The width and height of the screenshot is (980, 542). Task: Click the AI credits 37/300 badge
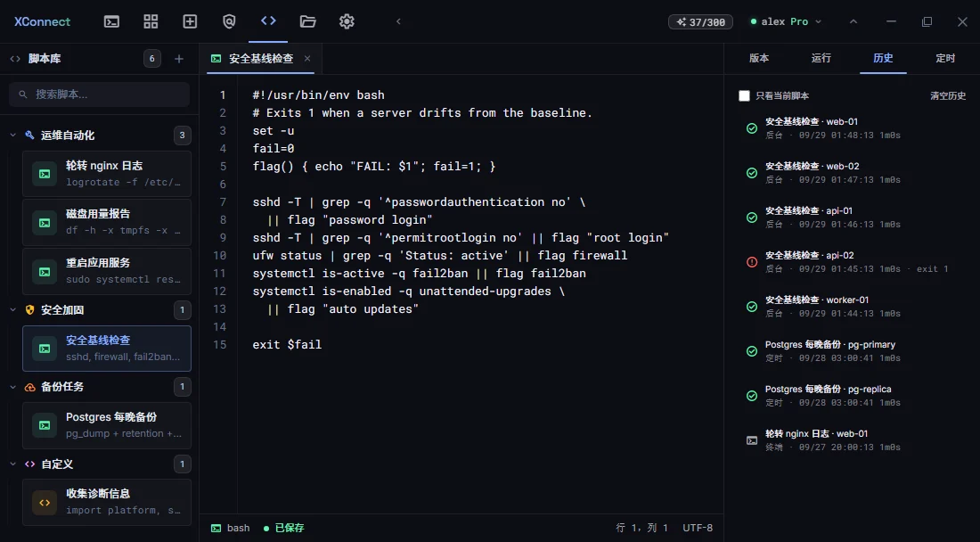(700, 22)
